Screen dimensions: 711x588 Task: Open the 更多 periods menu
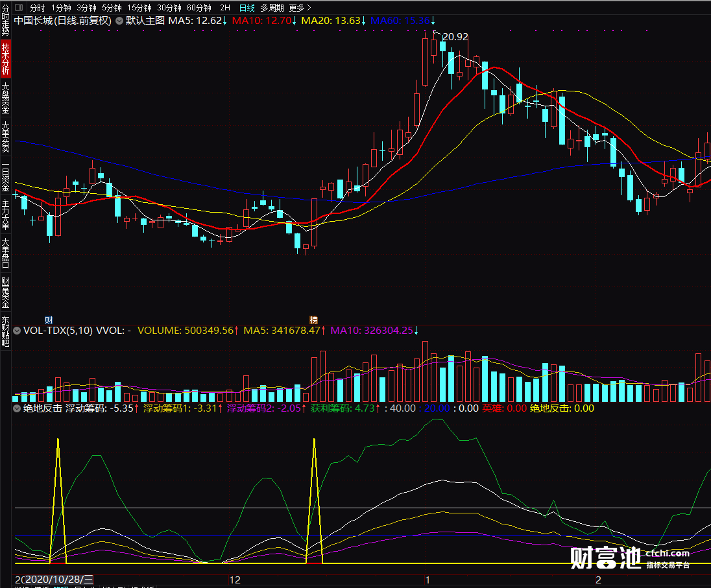(300, 8)
